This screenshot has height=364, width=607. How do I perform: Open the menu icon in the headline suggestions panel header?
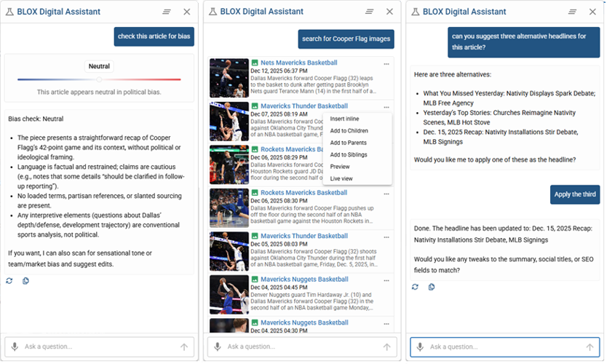(573, 12)
